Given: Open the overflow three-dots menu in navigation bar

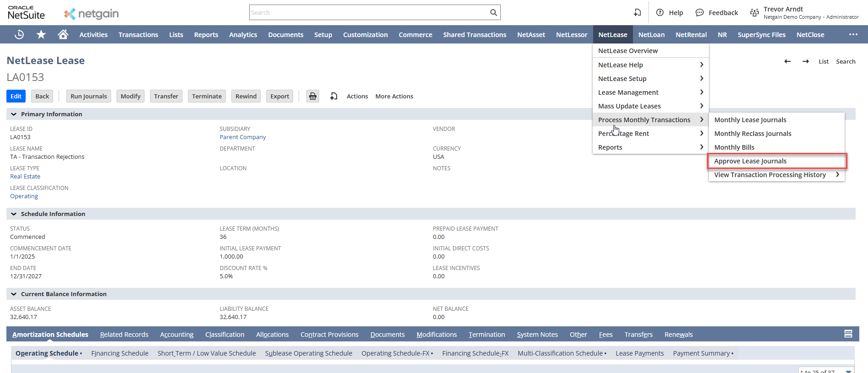Looking at the screenshot, I should click(x=853, y=34).
